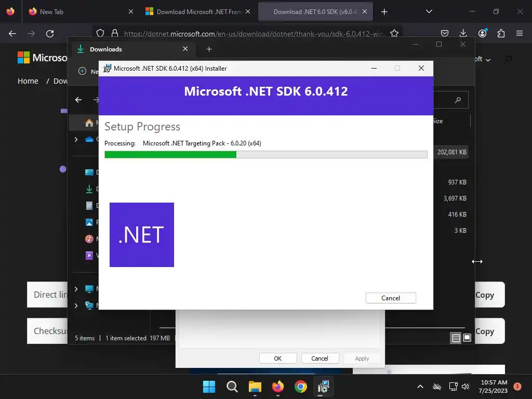Click the Explorer search box magnifier

458,100
